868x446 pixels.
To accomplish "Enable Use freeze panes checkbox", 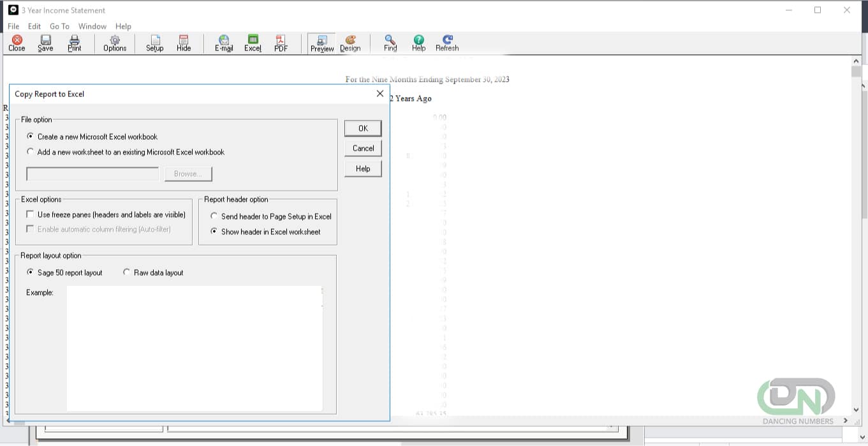I will click(x=29, y=214).
